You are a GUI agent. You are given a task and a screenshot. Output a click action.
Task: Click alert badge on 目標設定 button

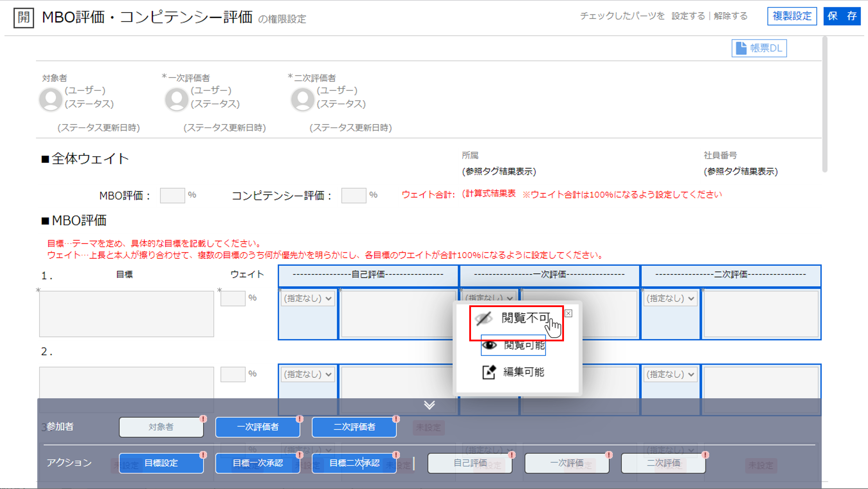pyautogui.click(x=203, y=455)
